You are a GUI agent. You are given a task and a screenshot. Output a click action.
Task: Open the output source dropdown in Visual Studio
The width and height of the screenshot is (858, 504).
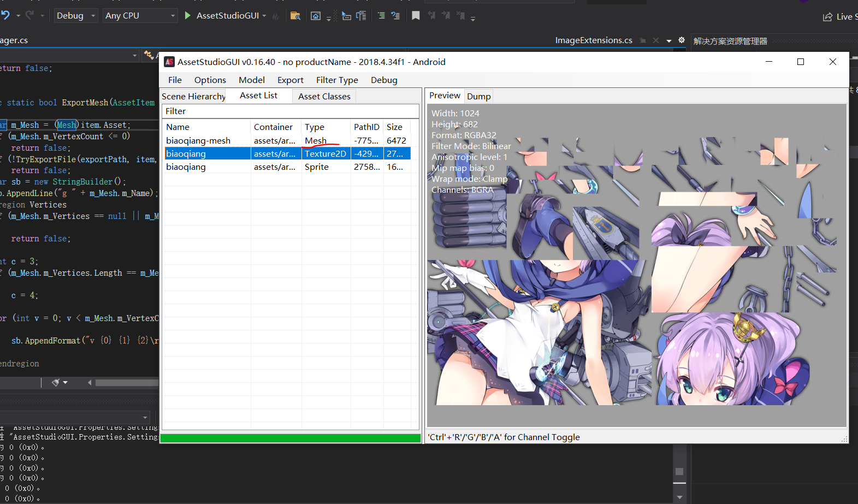(x=74, y=417)
